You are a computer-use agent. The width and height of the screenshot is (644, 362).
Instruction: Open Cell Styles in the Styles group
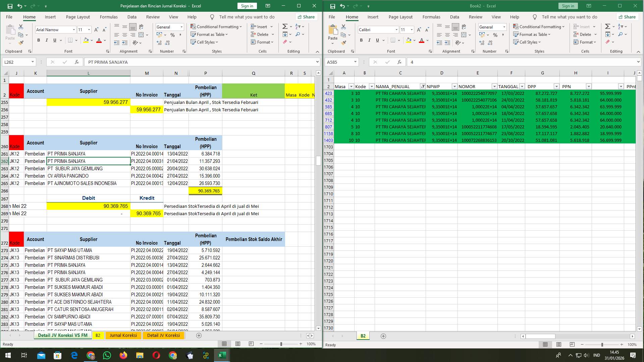pyautogui.click(x=205, y=42)
